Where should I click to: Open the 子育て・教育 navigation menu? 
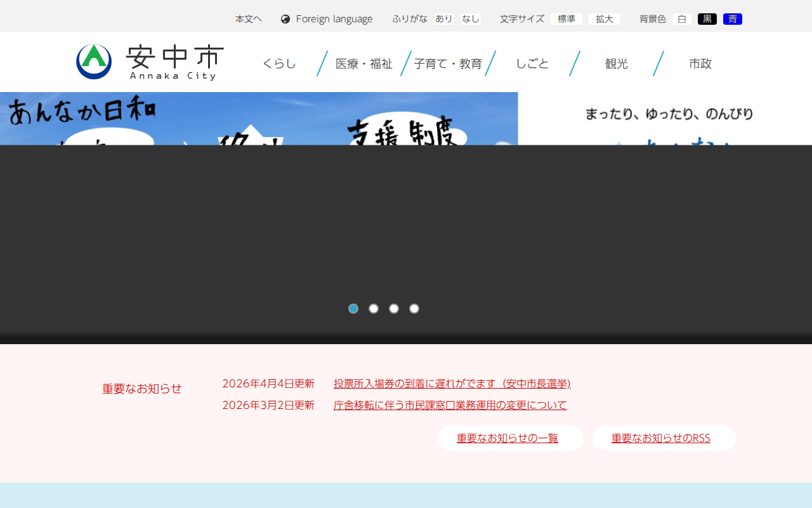448,63
